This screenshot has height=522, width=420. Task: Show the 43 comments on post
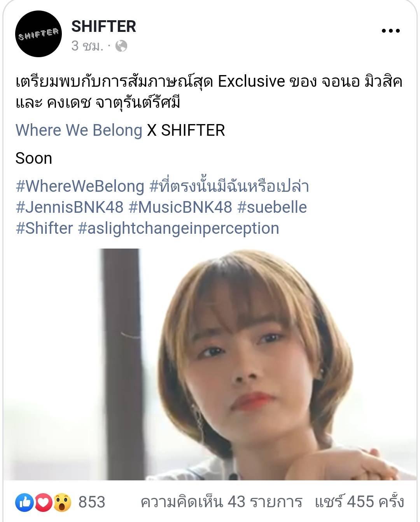[x=221, y=502]
